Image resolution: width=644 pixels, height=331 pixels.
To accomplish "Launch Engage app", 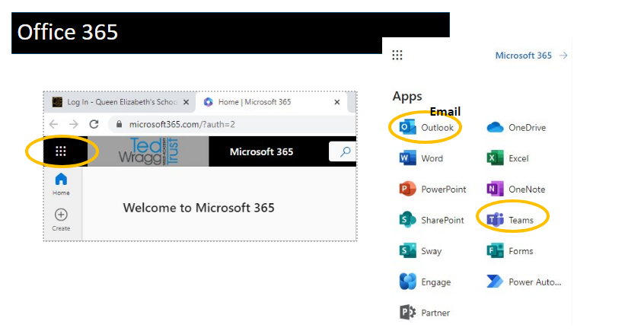I will (425, 282).
